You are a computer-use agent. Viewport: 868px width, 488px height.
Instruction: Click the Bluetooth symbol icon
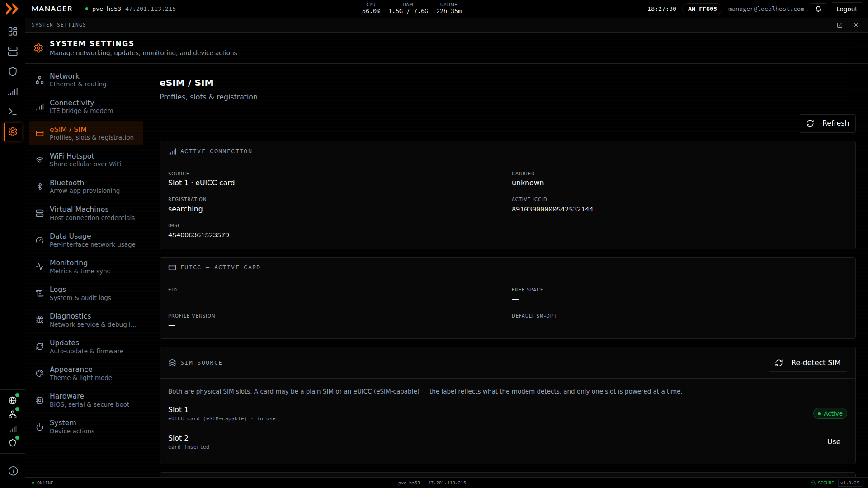[40, 187]
